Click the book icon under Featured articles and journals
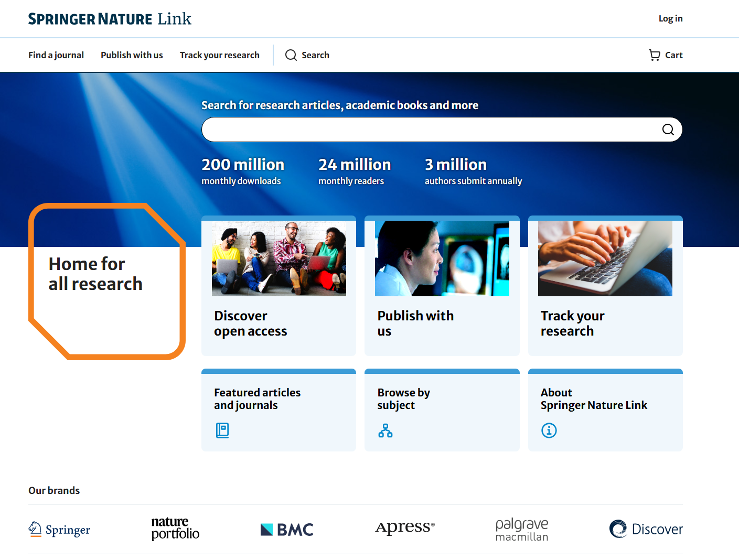The image size is (739, 560). (222, 430)
